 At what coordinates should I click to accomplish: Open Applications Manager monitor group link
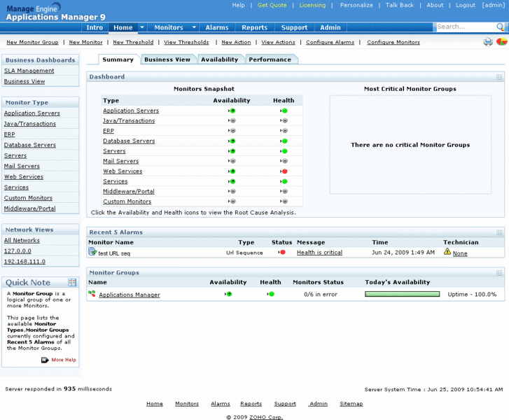pyautogui.click(x=130, y=295)
